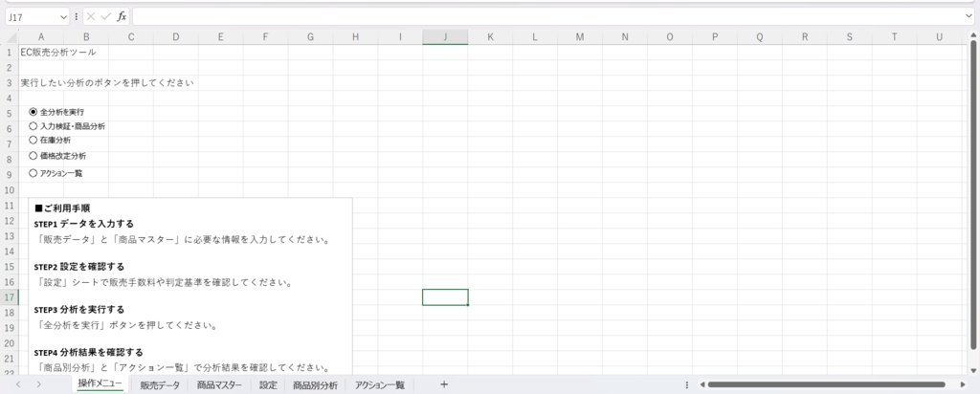
Task: Select row 10 header
Action: [10, 189]
